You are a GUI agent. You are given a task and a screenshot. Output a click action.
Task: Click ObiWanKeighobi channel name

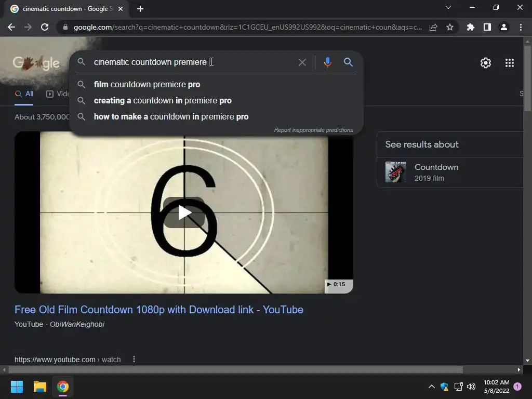click(x=77, y=324)
